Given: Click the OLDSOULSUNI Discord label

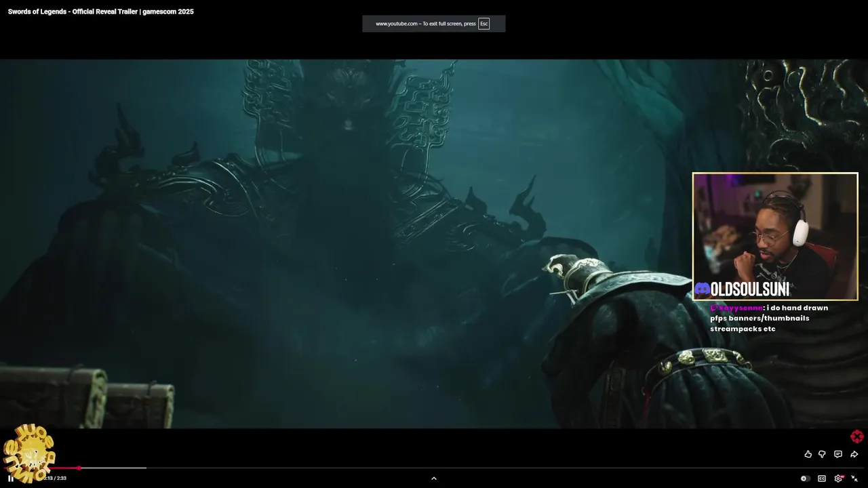Looking at the screenshot, I should [x=742, y=289].
